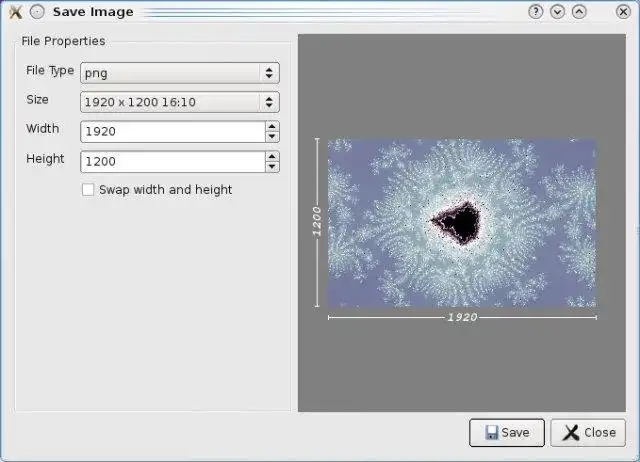This screenshot has height=462, width=640.
Task: Click into the Height field containing 1200
Action: point(173,161)
